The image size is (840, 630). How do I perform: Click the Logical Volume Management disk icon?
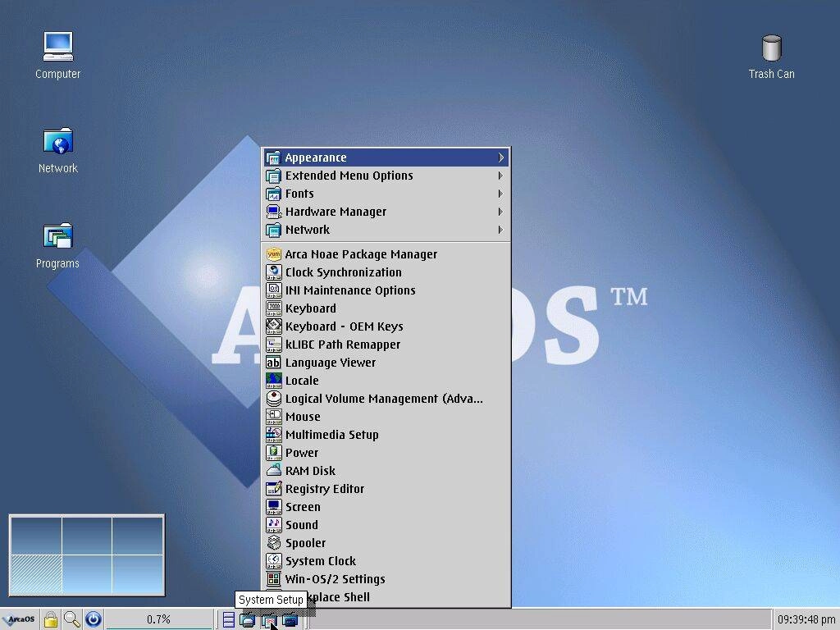(x=273, y=399)
